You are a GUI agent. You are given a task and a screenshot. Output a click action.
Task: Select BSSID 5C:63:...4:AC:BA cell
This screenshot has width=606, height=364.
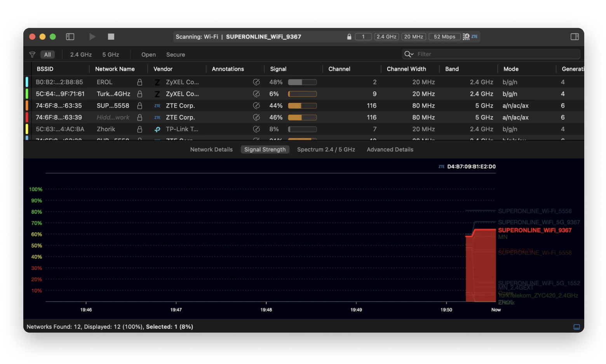(60, 129)
